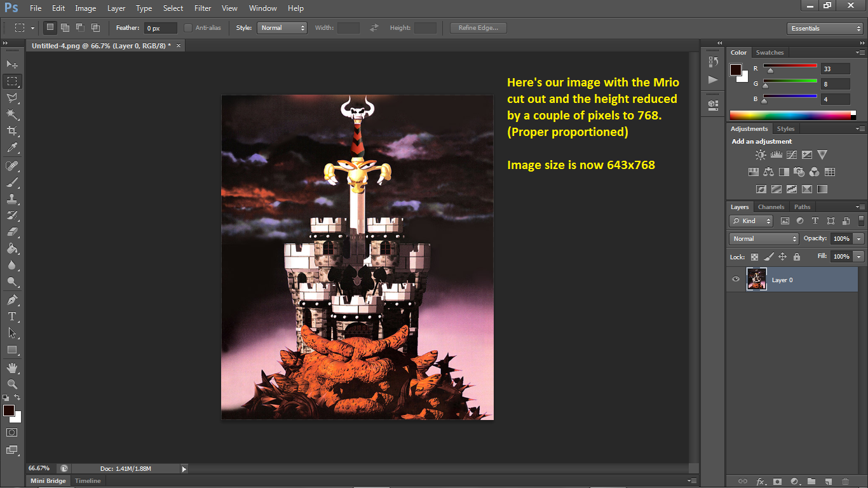This screenshot has height=488, width=868.
Task: Enable Add to selection mode
Action: [65, 28]
